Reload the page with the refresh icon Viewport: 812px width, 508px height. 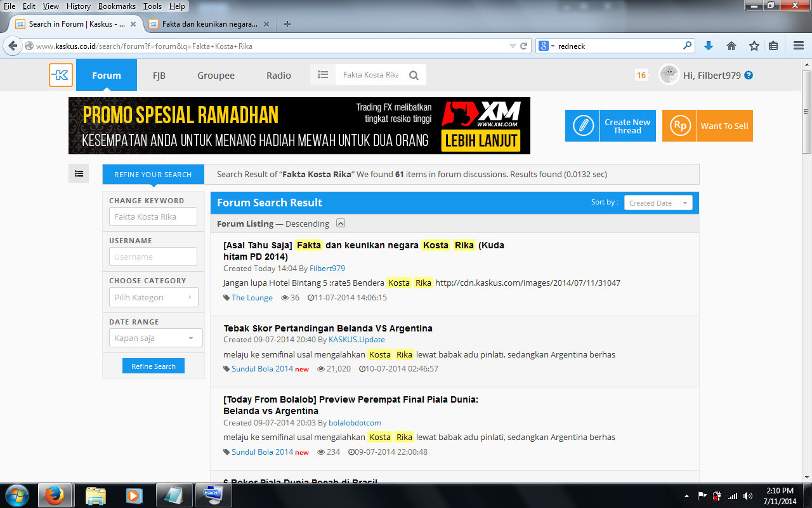(524, 46)
